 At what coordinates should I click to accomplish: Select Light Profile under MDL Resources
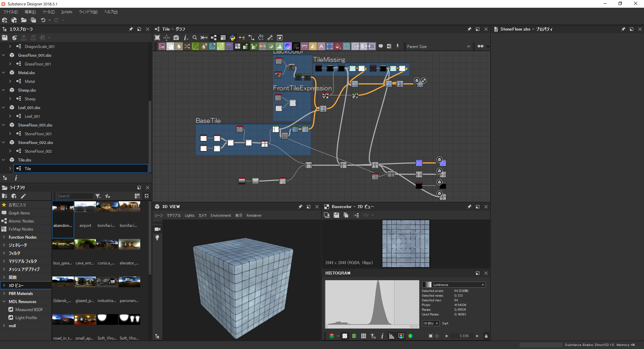coord(26,317)
